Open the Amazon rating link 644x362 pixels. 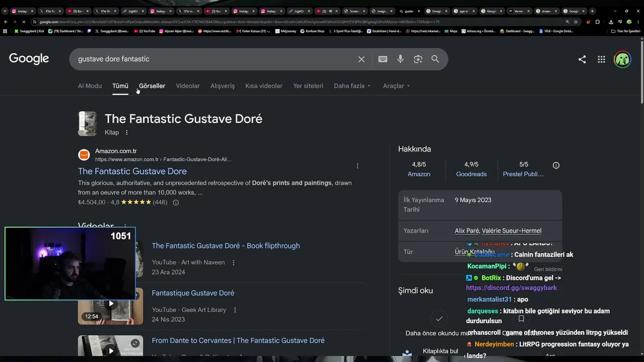(419, 174)
